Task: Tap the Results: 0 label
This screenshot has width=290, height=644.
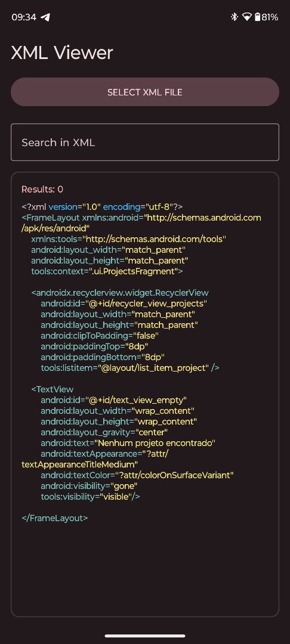Action: (42, 190)
